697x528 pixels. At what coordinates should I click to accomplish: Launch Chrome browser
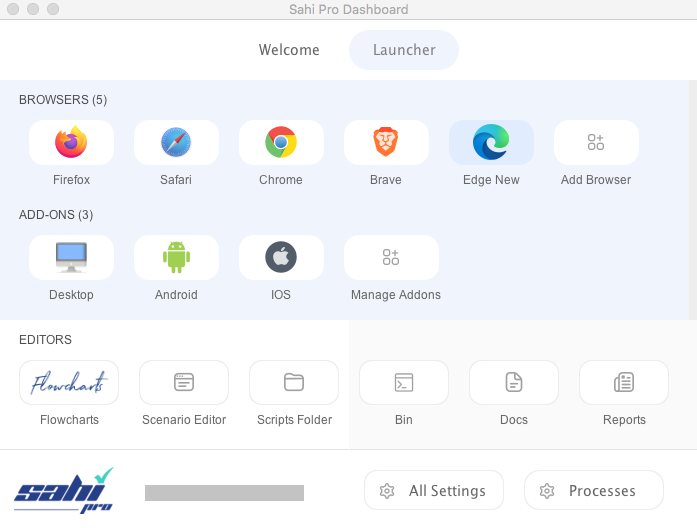pos(281,143)
